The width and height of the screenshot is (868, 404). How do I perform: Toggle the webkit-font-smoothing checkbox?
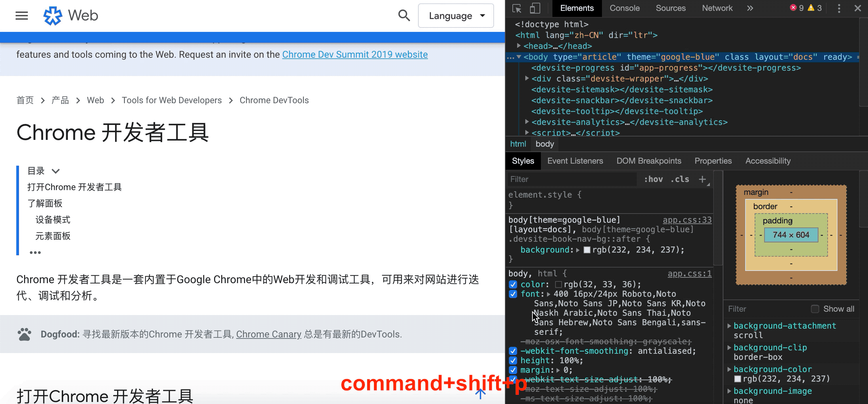[x=512, y=350]
